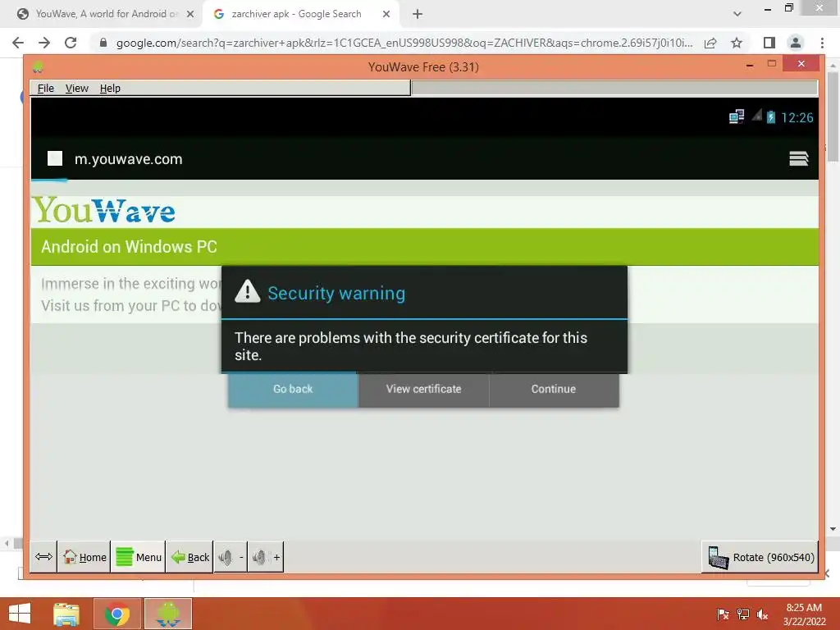The width and height of the screenshot is (840, 630).
Task: Click the Android clock showing 12:26
Action: (x=797, y=117)
